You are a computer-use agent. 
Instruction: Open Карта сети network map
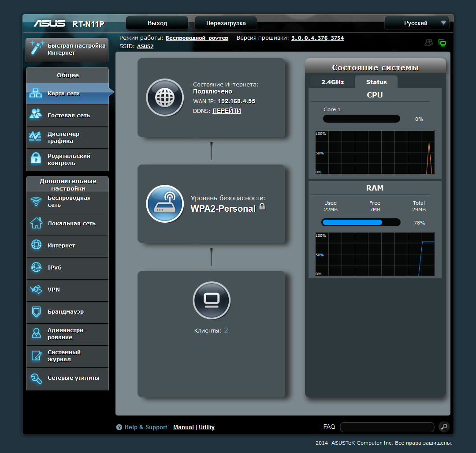click(67, 93)
